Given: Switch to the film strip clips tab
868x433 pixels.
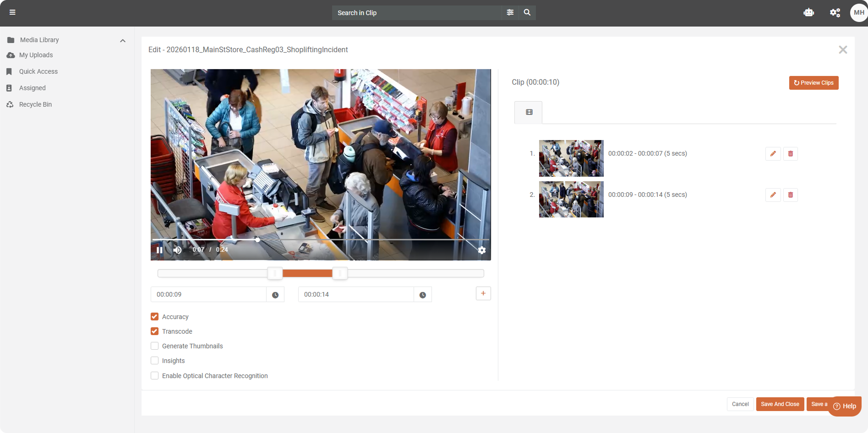Looking at the screenshot, I should 528,112.
